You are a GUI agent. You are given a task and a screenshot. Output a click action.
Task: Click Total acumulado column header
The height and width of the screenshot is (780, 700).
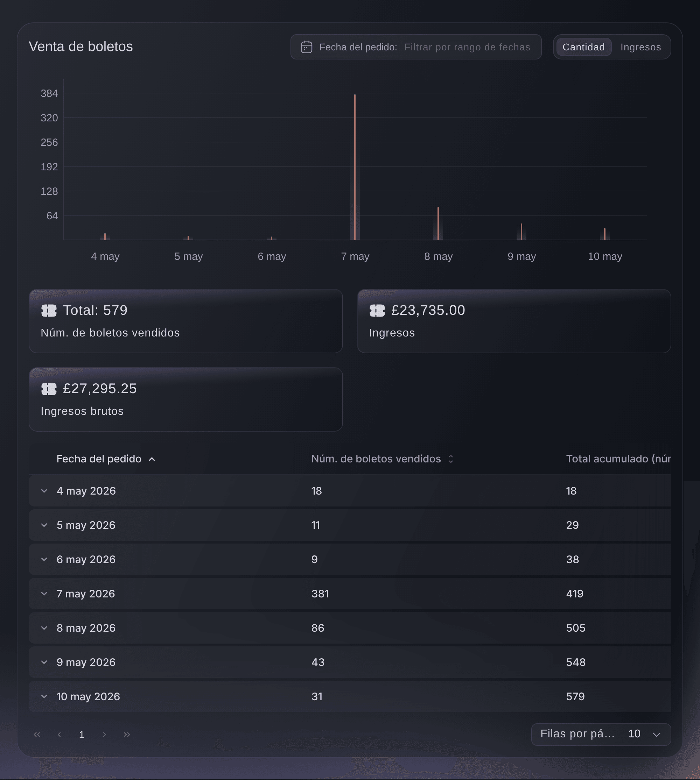(618, 459)
